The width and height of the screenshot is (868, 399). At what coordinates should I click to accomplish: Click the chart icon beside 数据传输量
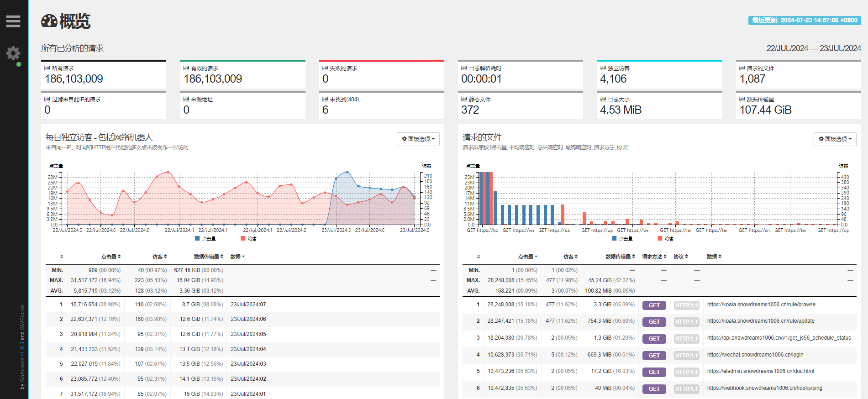point(742,99)
